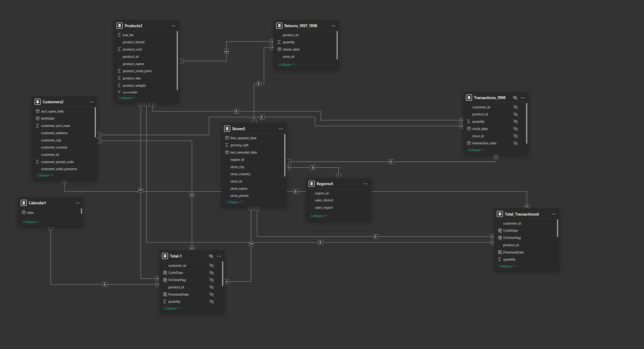Screen dimensions: 644x349
Task: Open more options for the Total-1 table
Action: click(x=219, y=256)
